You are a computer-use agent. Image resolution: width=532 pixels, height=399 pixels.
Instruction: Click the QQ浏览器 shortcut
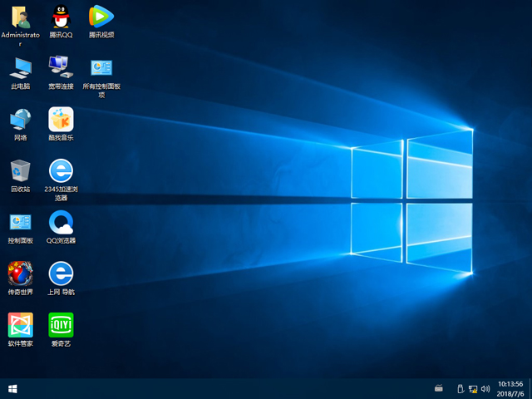pyautogui.click(x=61, y=222)
